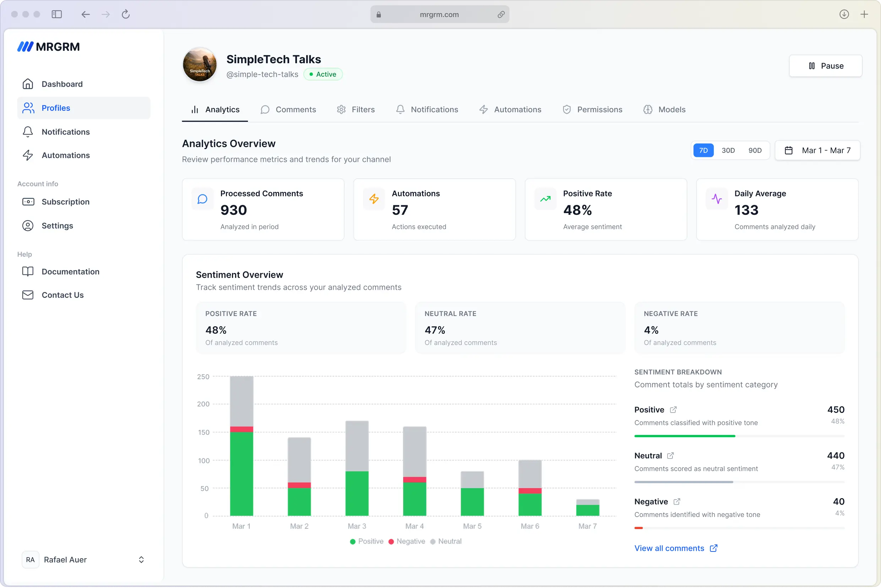
Task: Open the Positive sentiment external link icon
Action: 673,409
